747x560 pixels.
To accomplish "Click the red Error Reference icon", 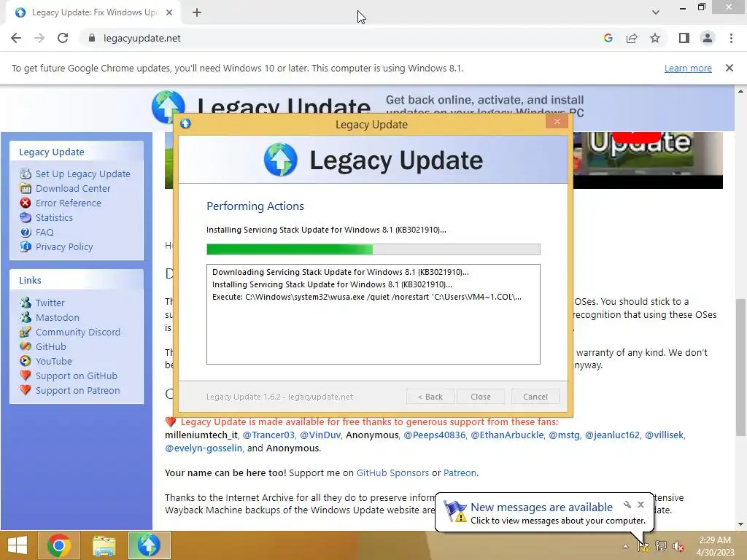I will pos(26,203).
